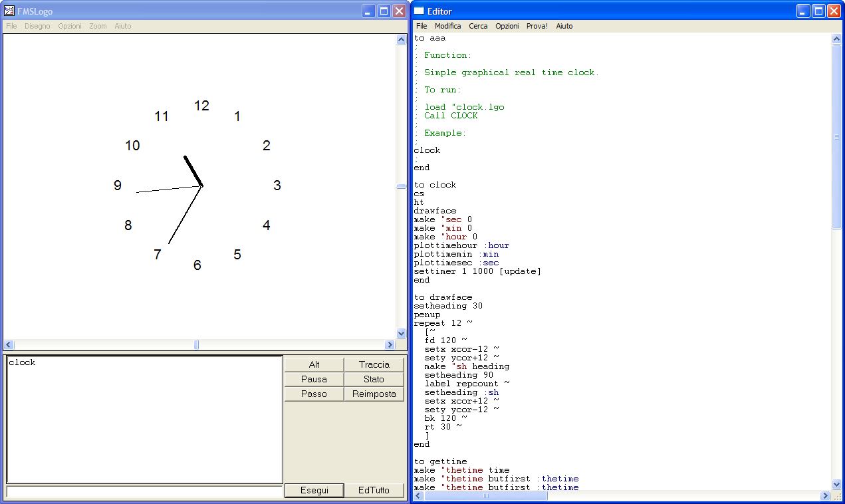The height and width of the screenshot is (504, 845).
Task: Click the line 'plottimehour :hour'
Action: click(461, 245)
